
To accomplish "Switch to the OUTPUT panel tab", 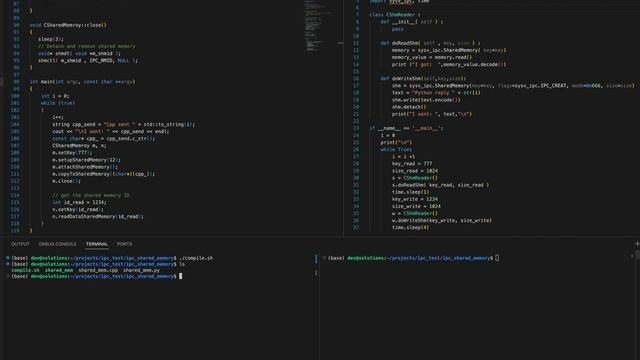I will [x=20, y=244].
